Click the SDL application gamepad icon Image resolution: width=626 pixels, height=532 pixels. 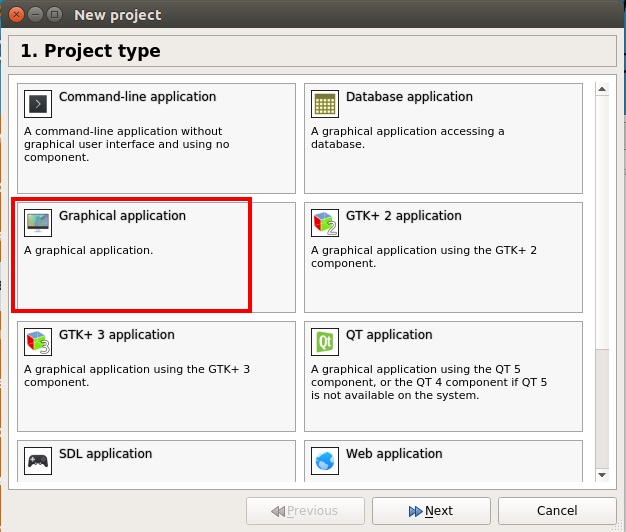click(38, 461)
